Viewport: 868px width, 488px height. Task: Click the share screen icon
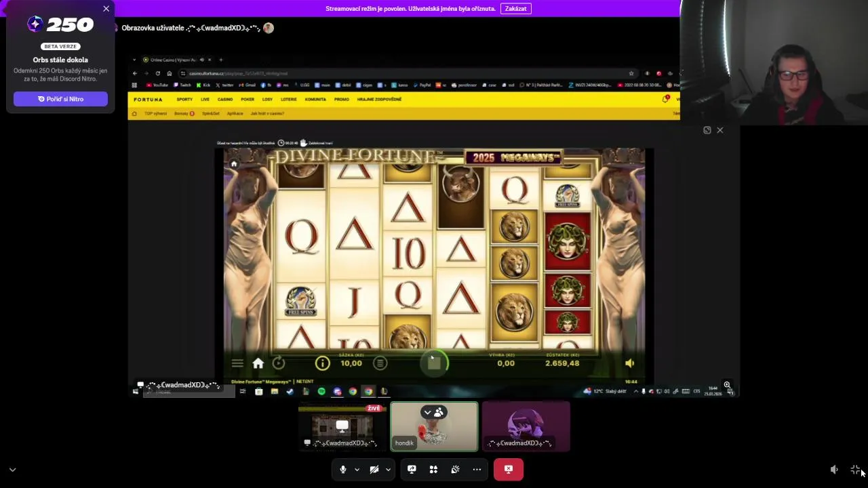[x=412, y=469]
